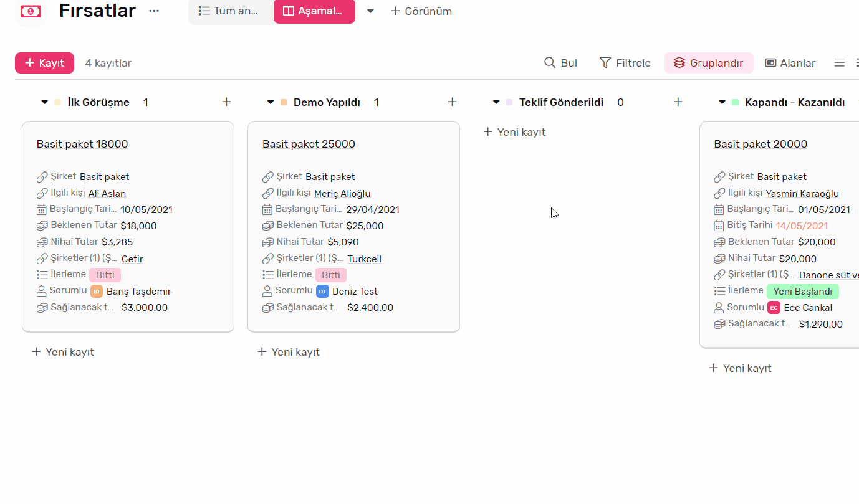This screenshot has width=859, height=504.
Task: Click the pink Kayıt button
Action: (44, 63)
